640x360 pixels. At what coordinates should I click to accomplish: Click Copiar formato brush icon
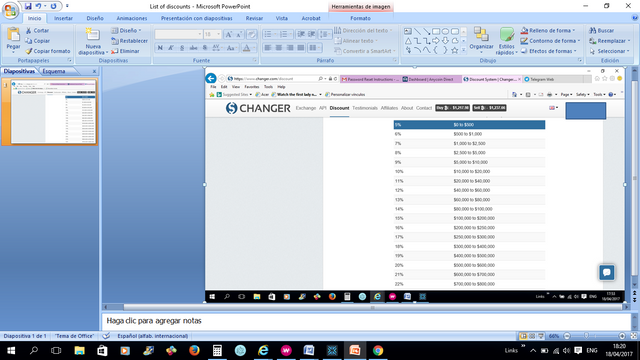tap(29, 51)
